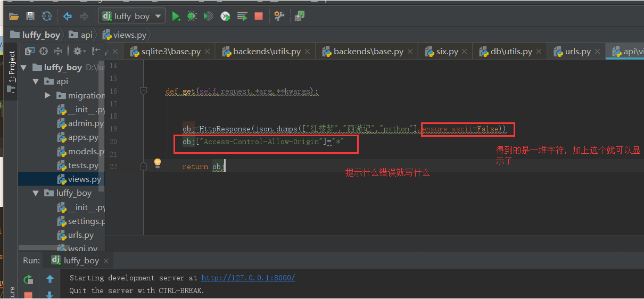Click the yellow lightbulb intention hint

click(158, 163)
